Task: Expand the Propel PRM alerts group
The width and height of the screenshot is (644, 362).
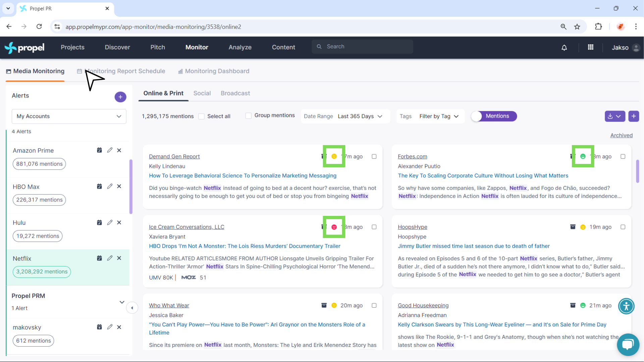Action: coord(122,302)
